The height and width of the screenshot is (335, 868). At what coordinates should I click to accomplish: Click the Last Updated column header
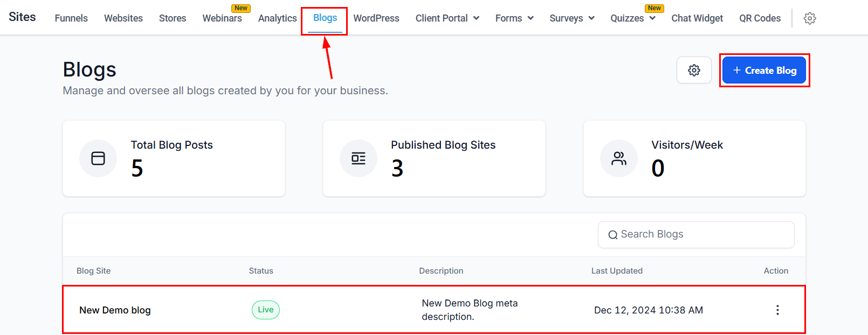(617, 271)
